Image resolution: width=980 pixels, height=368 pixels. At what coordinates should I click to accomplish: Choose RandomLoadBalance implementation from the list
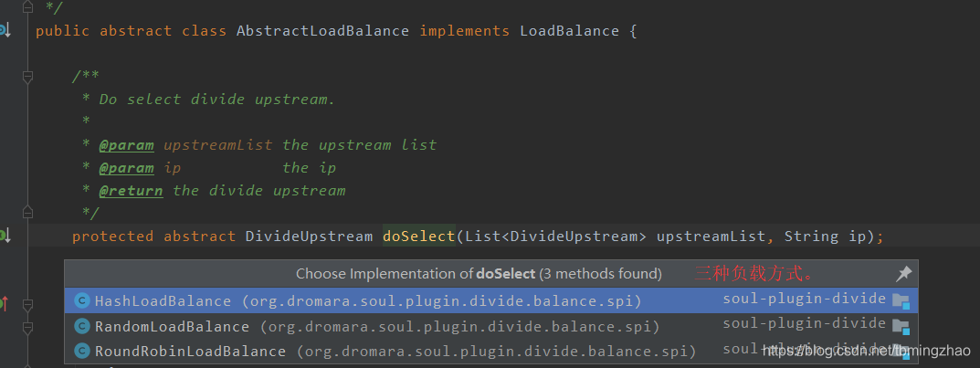click(491, 326)
